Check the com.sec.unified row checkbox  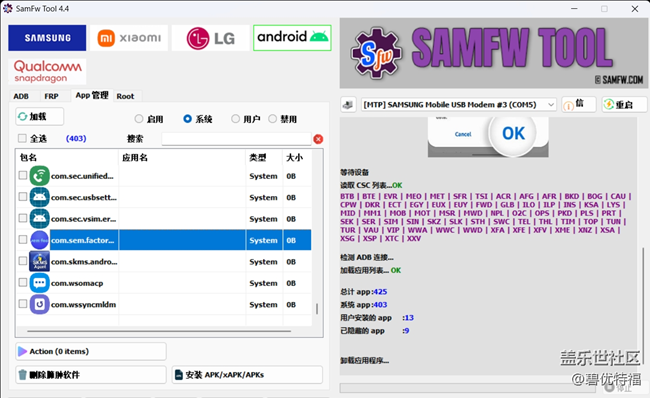23,176
